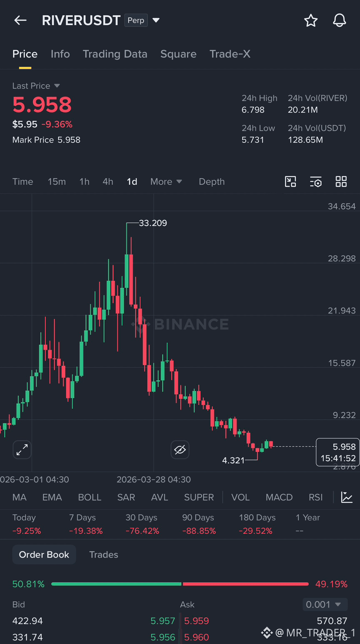
Task: Tap the ask quantity 570.87
Action: (332, 621)
